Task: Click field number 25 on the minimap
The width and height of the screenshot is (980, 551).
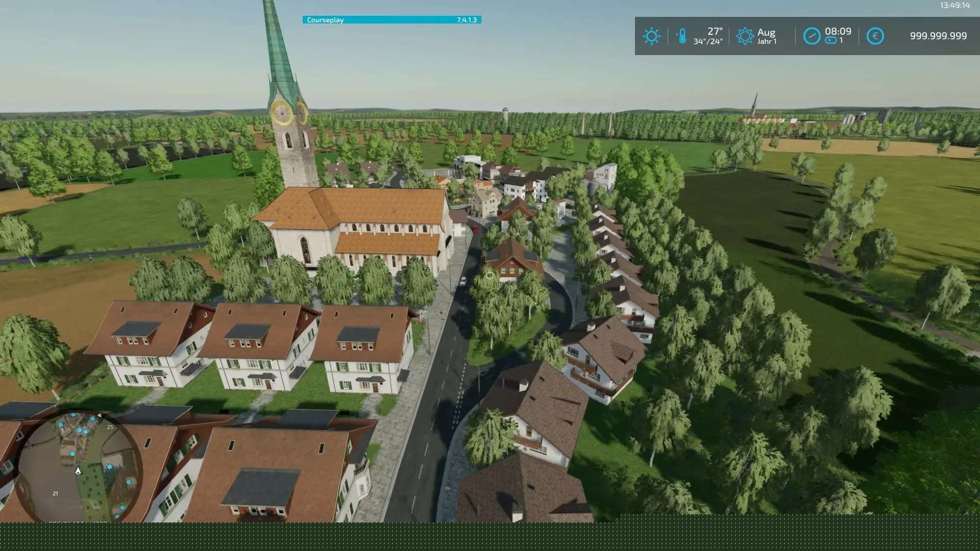Action: click(110, 428)
